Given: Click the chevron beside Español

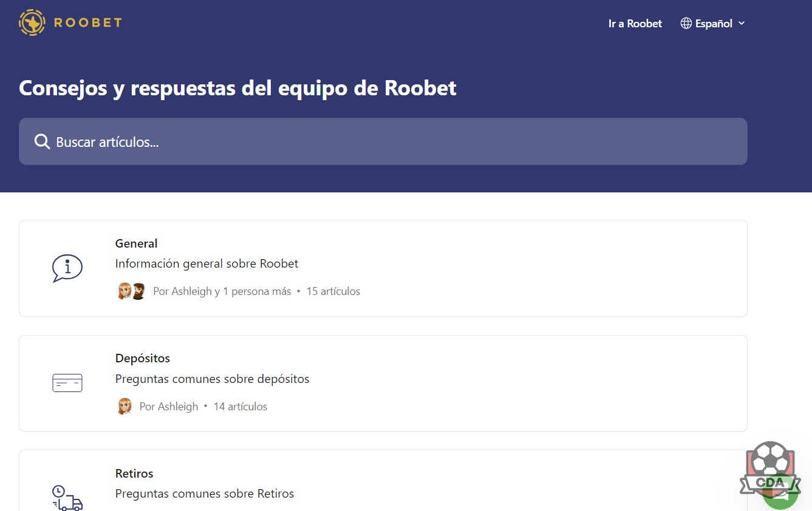Looking at the screenshot, I should click(741, 24).
